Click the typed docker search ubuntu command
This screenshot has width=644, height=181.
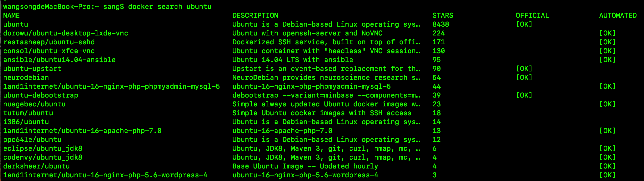click(x=170, y=7)
